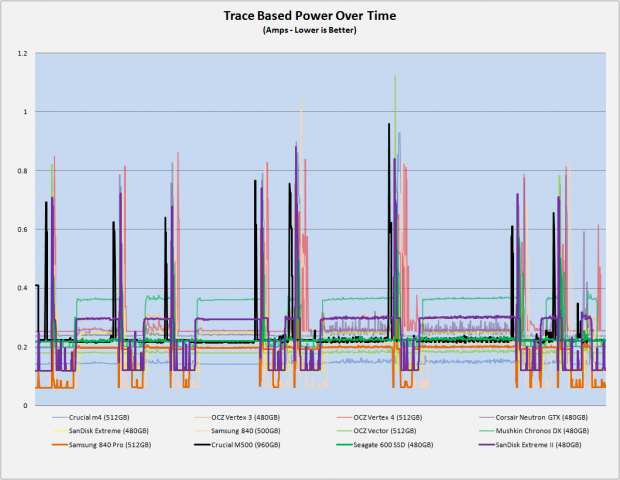Select the OCZ Vertex 3 (480GB) legend entry

coord(237,418)
